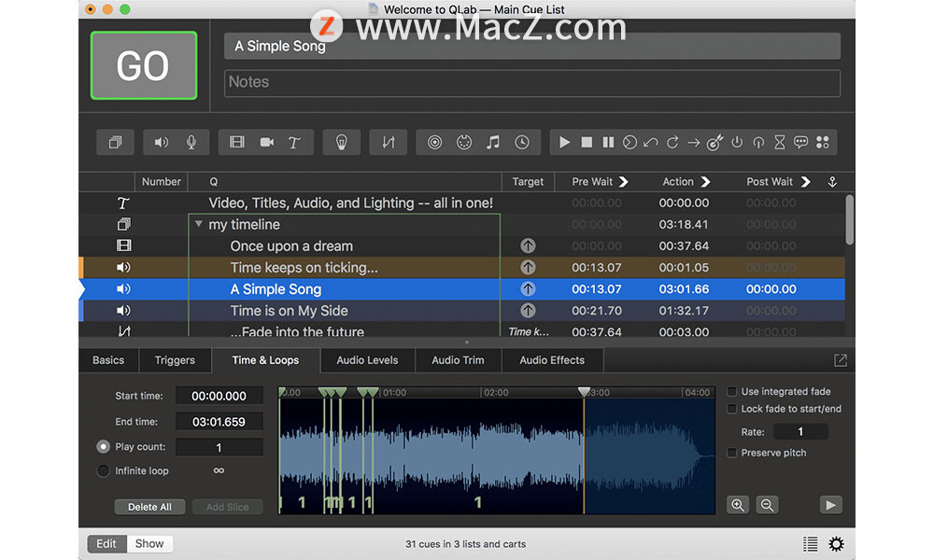Viewport: 934px width, 560px height.
Task: Switch to the Audio Trim tab
Action: point(458,360)
